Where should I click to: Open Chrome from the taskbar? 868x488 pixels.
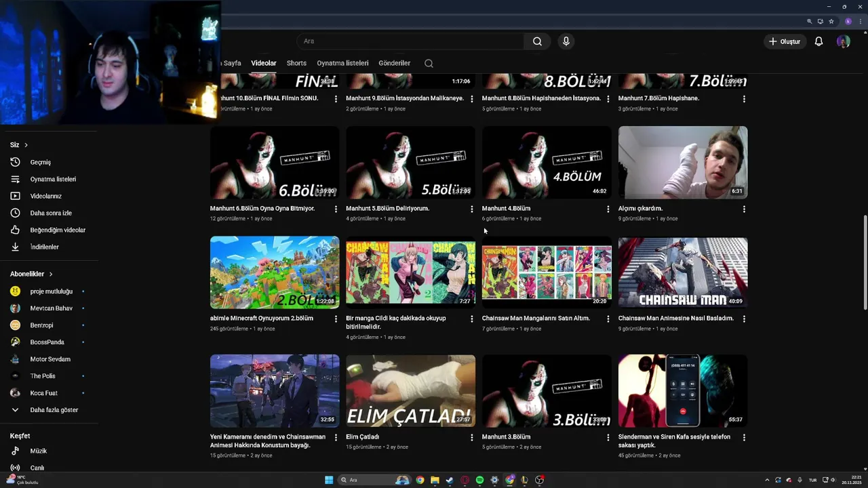pos(420,480)
